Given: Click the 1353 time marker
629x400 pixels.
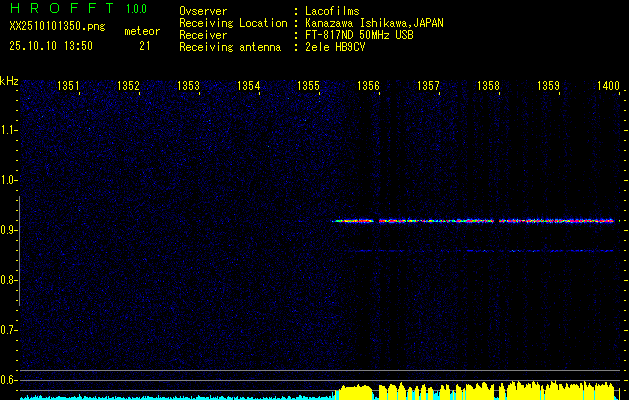Looking at the screenshot, I should pyautogui.click(x=189, y=87).
